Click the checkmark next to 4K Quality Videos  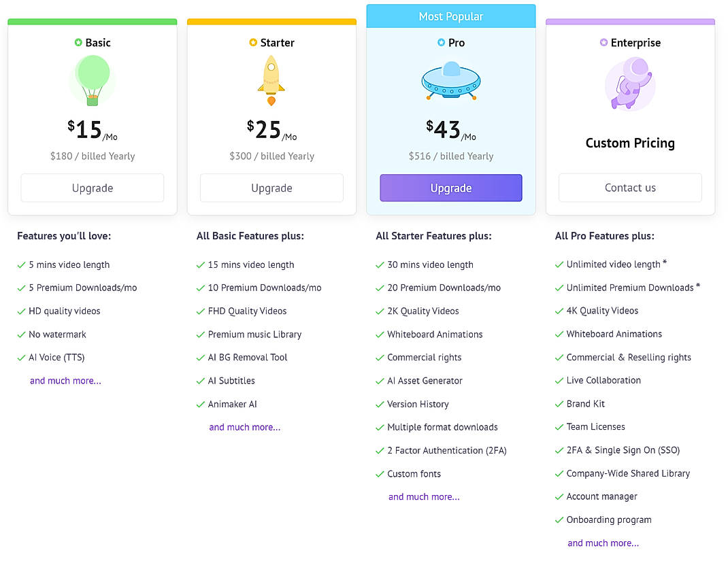[559, 311]
